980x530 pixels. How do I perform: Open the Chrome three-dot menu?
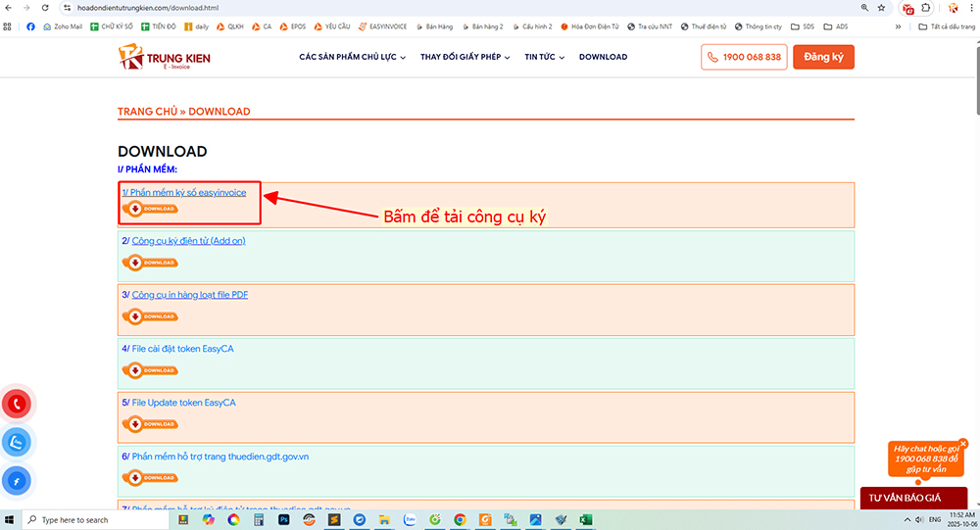pos(972,8)
